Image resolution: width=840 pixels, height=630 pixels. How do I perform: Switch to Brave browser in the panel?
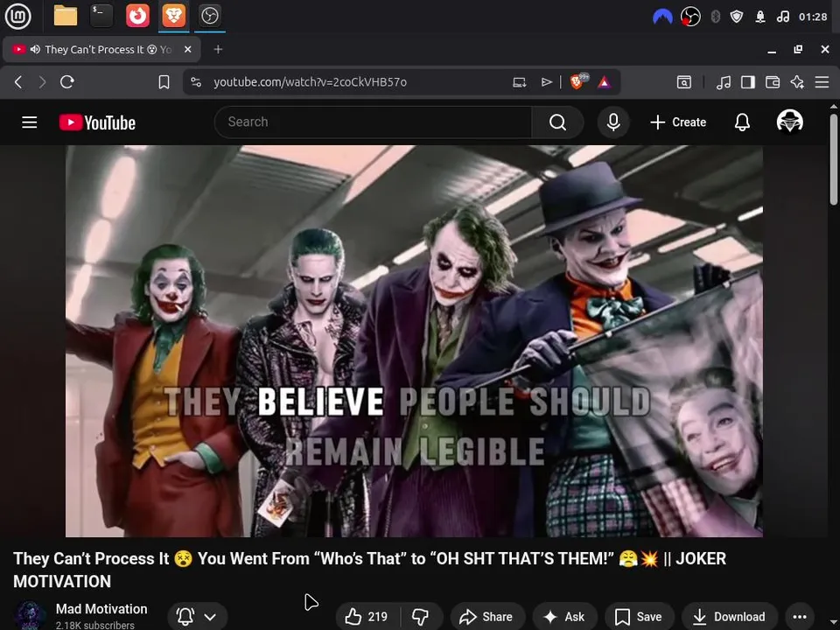coord(173,16)
